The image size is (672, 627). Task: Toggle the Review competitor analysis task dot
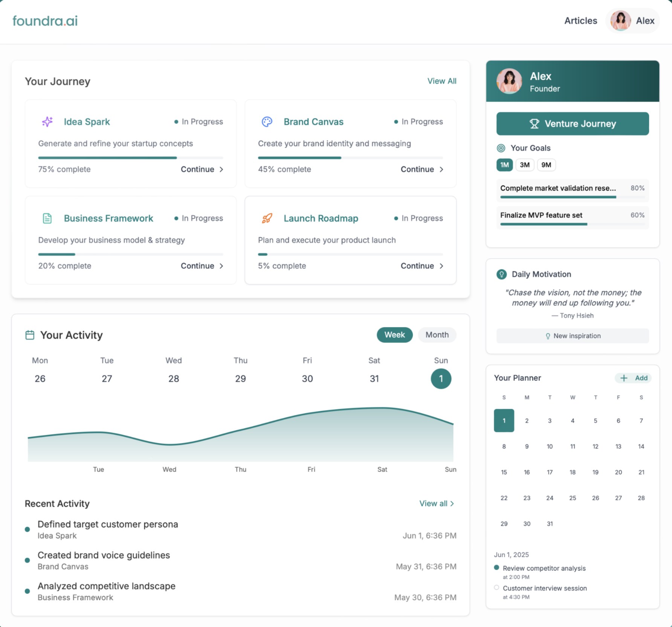(496, 567)
